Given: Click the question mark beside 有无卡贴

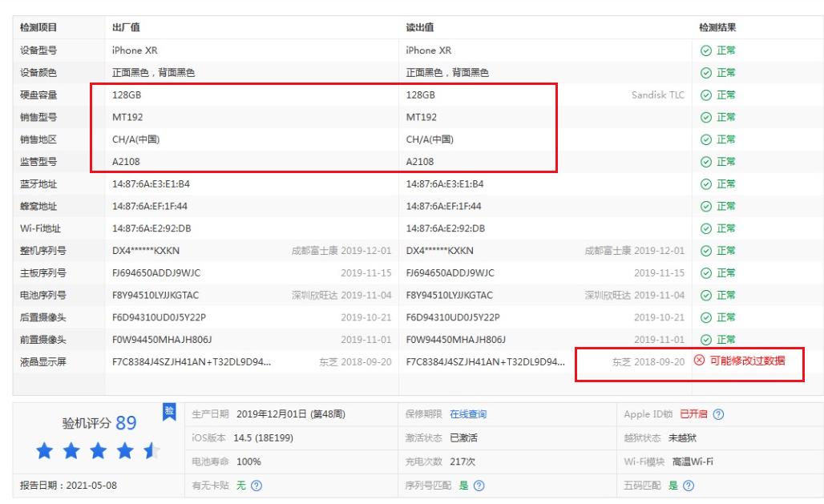Looking at the screenshot, I should point(258,486).
